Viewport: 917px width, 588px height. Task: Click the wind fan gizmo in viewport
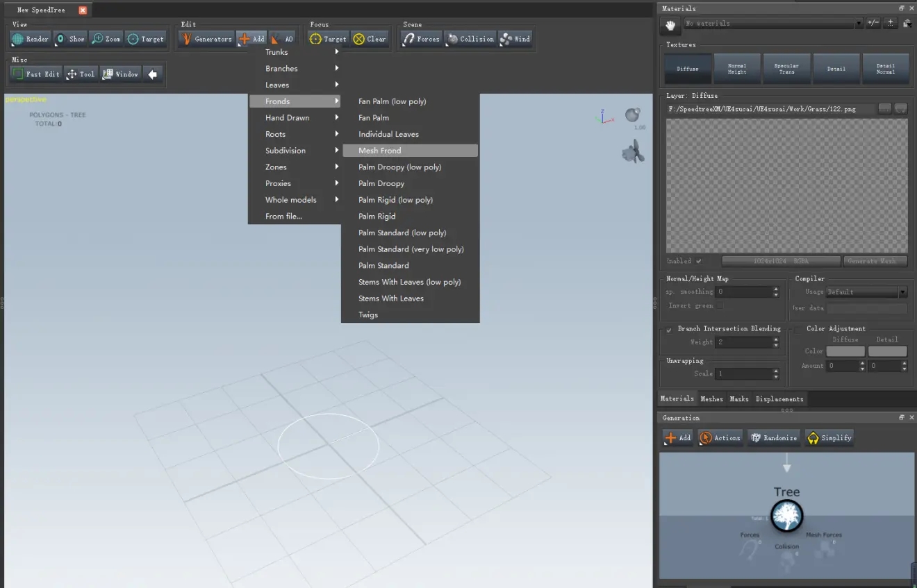click(633, 151)
